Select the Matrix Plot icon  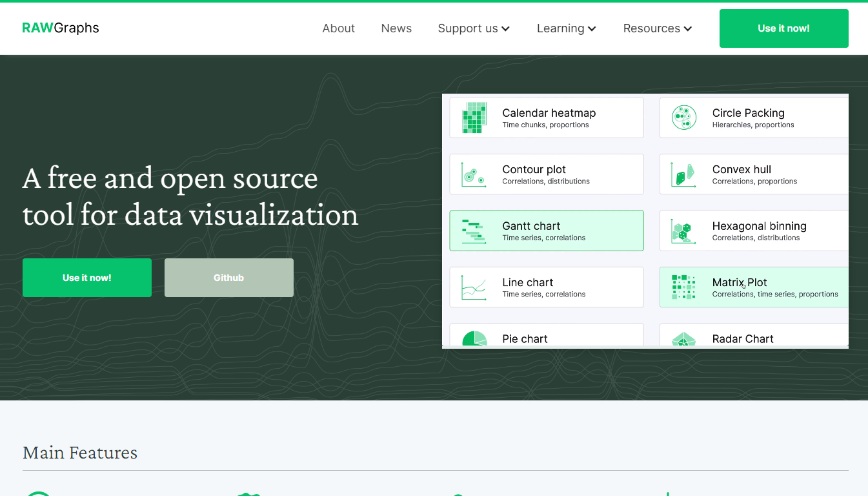point(684,287)
